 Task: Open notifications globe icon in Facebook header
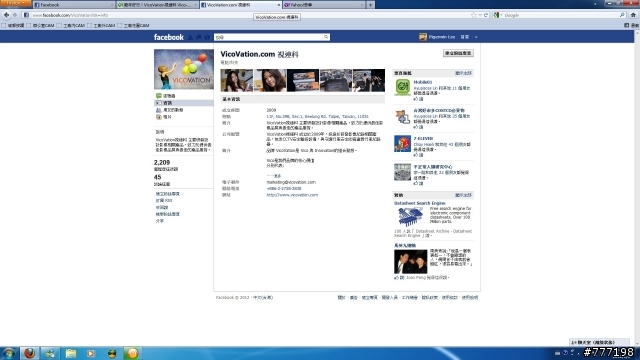click(207, 37)
